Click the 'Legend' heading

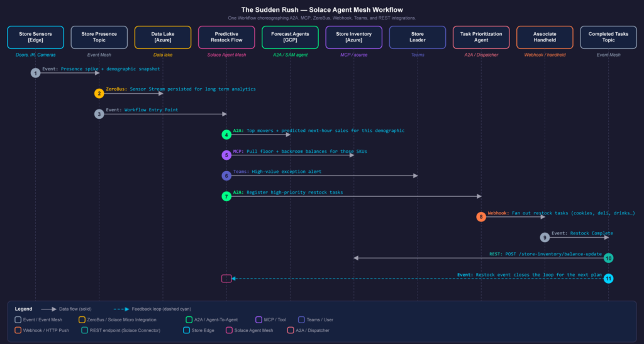point(23,309)
